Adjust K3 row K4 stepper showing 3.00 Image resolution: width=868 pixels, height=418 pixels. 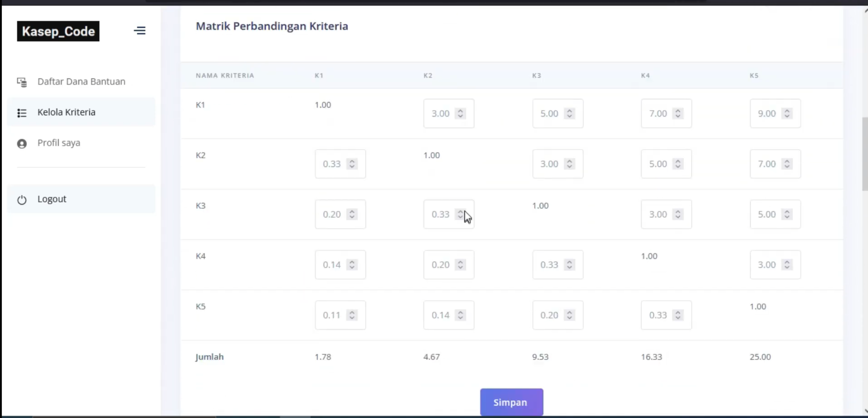click(678, 214)
